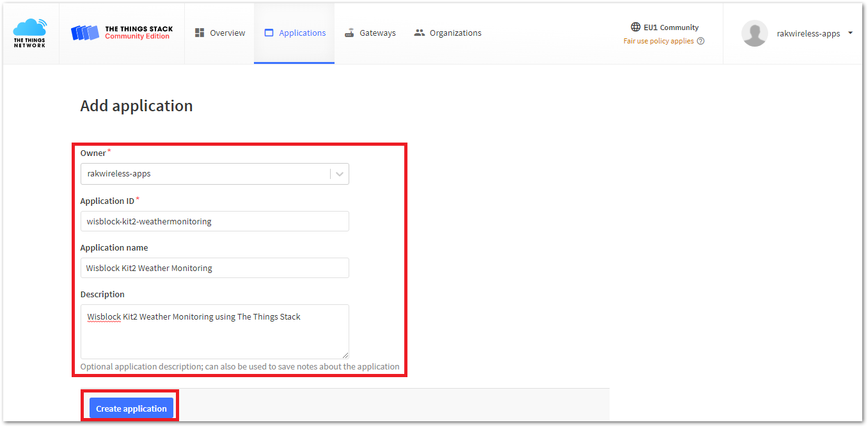Click the Create application button

point(130,408)
